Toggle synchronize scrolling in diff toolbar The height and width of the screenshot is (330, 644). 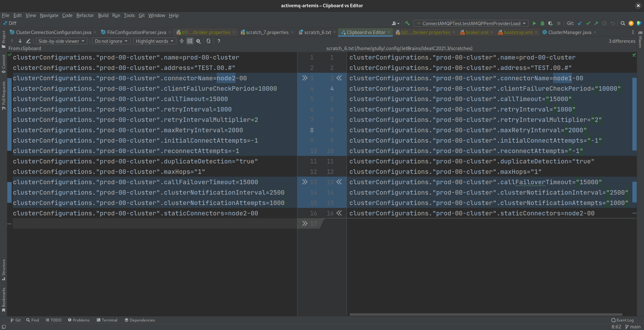(x=190, y=41)
